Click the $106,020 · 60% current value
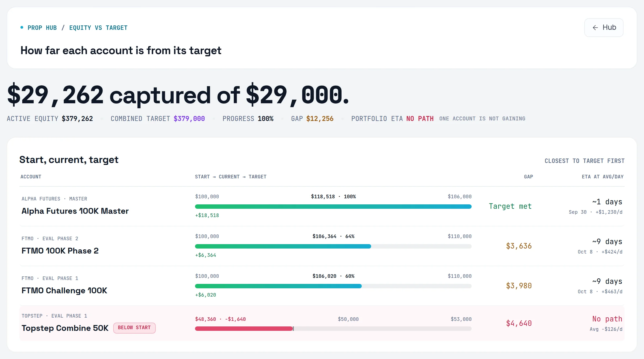 (333, 276)
